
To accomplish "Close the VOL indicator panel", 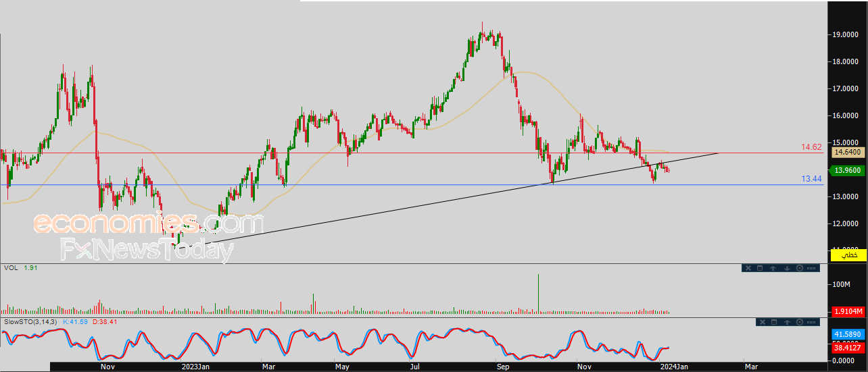I will pos(748,268).
